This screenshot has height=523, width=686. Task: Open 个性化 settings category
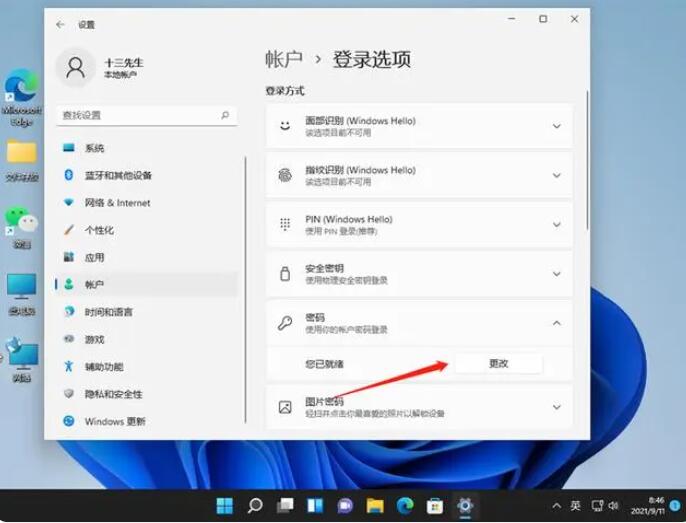99,230
